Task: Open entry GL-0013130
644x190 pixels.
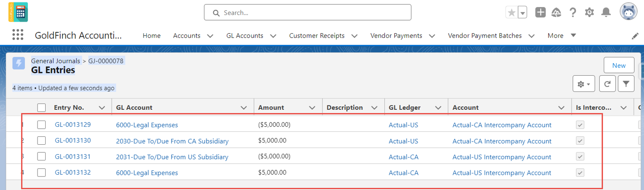Action: [x=73, y=141]
